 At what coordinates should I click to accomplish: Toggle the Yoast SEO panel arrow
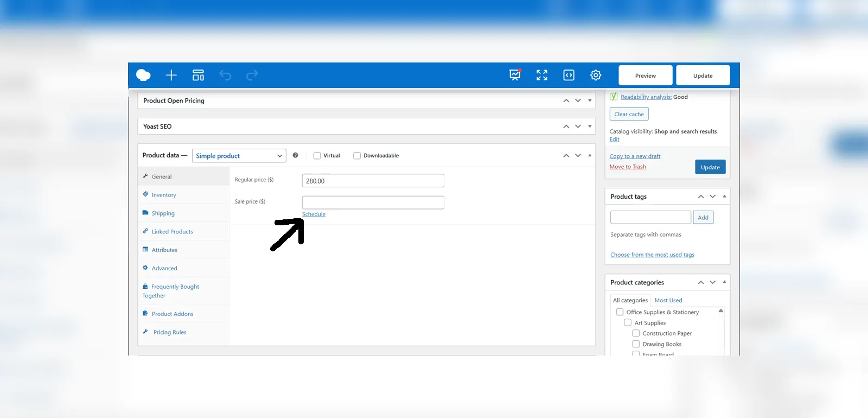coord(590,126)
